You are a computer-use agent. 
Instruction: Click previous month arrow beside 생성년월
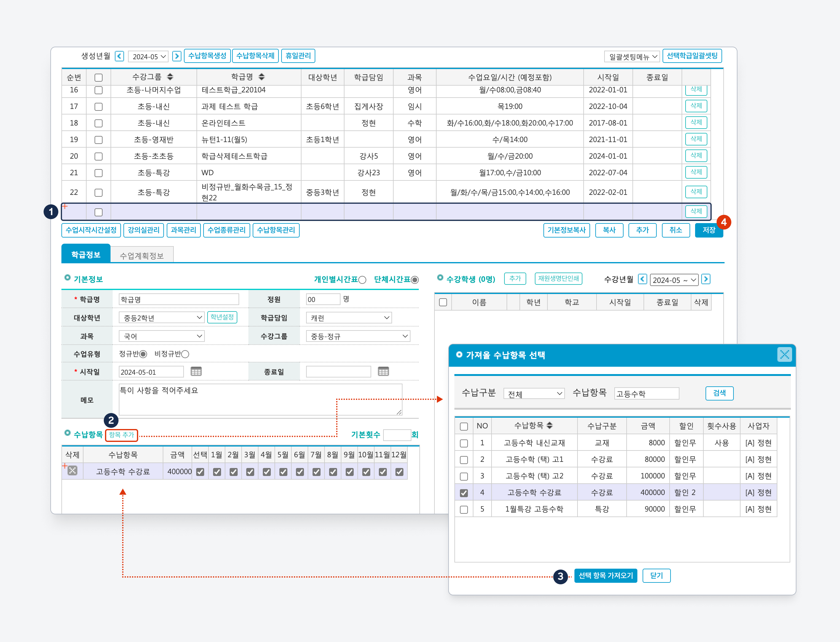click(x=119, y=56)
